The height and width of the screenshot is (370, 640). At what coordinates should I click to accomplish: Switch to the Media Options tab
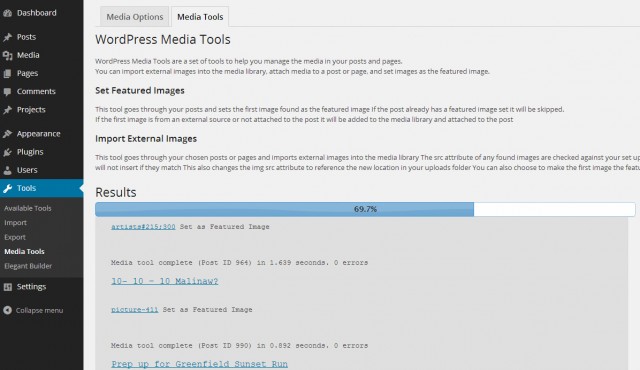135,17
